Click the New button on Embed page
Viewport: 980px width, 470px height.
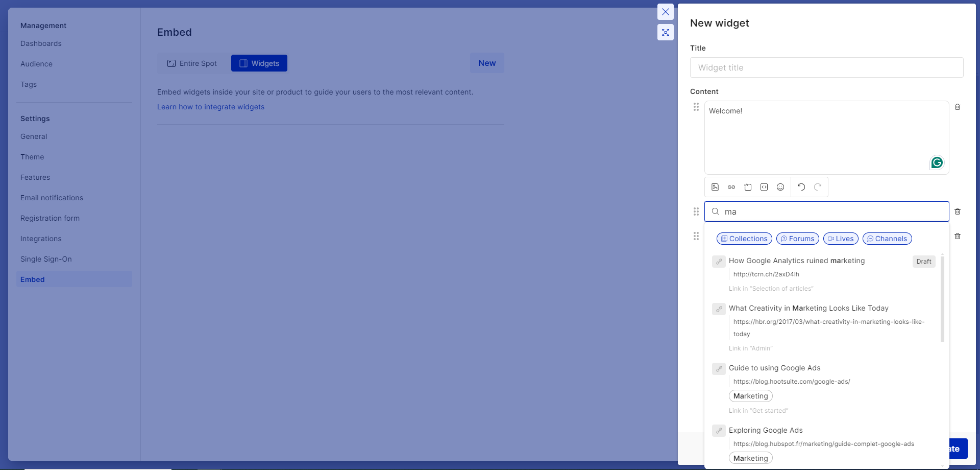(487, 63)
